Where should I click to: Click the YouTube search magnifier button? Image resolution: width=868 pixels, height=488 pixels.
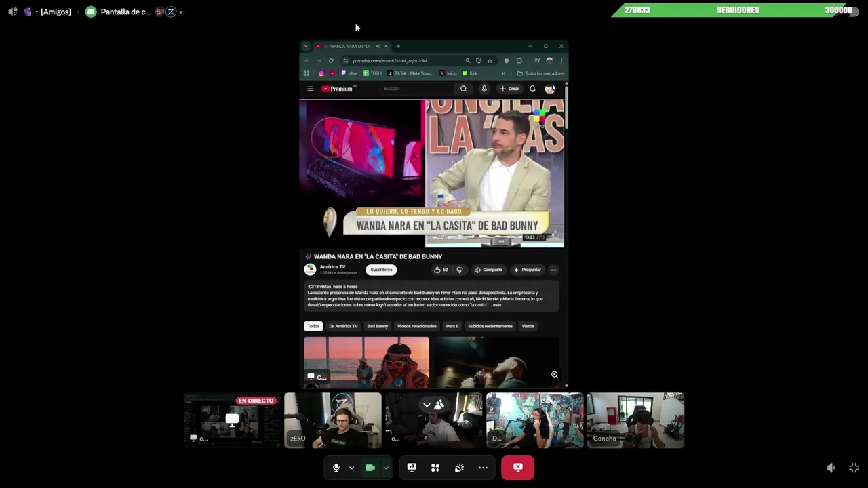[x=463, y=89]
